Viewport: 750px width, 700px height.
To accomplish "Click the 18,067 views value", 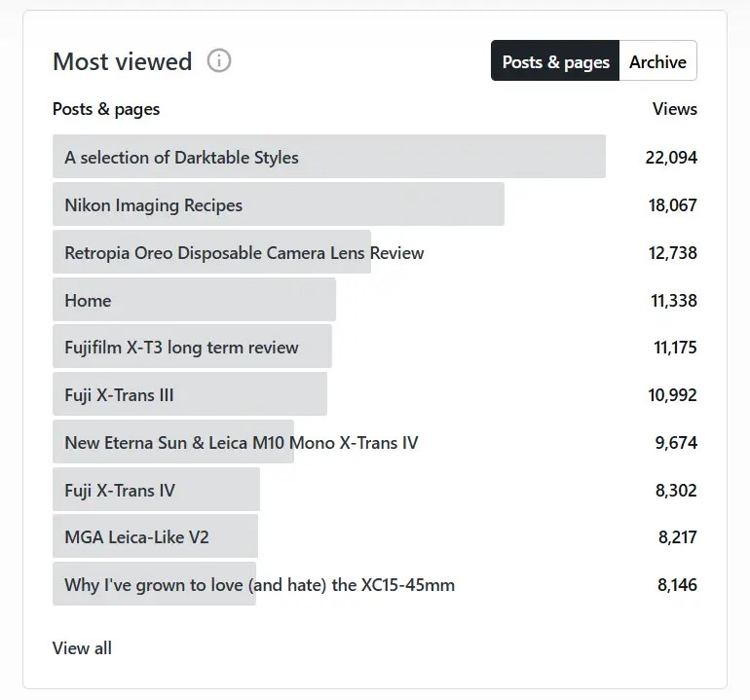I will click(671, 204).
